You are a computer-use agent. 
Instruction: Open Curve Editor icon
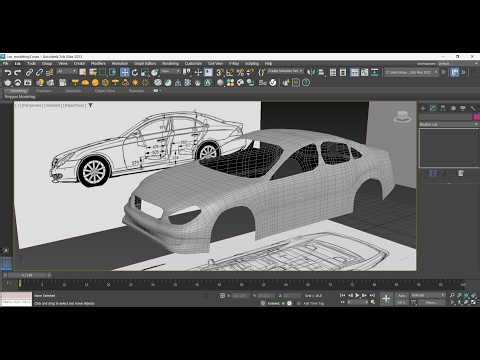365,72
